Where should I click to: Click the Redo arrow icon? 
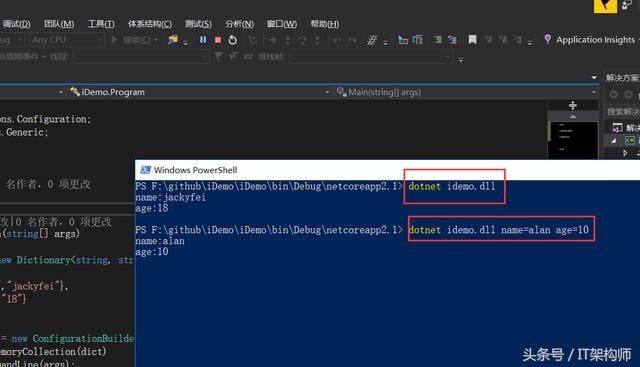(x=352, y=40)
